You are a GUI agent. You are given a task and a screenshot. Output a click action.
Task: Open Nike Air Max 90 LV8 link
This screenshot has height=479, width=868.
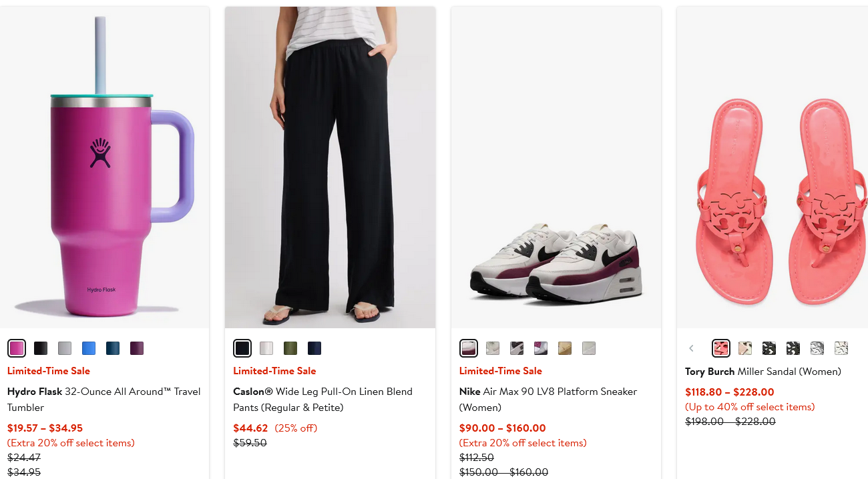click(548, 399)
